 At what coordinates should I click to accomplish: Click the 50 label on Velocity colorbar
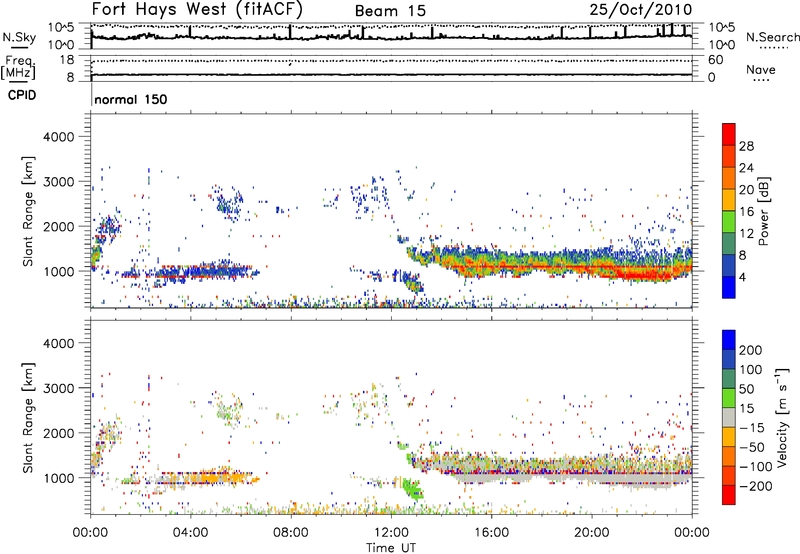click(746, 389)
